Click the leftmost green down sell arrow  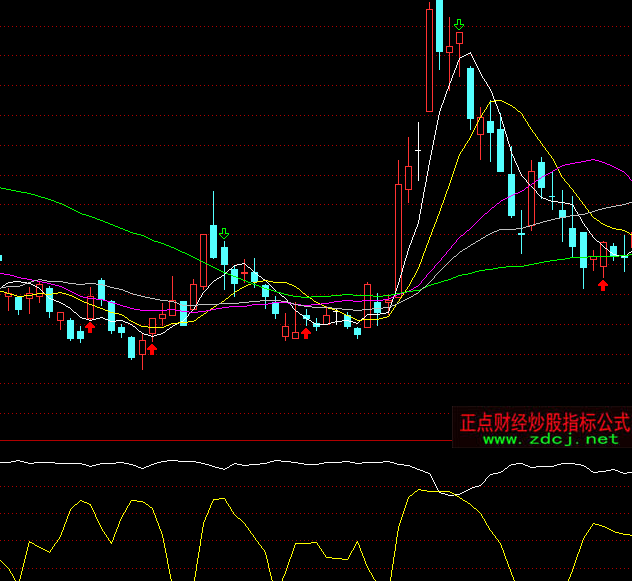[224, 234]
